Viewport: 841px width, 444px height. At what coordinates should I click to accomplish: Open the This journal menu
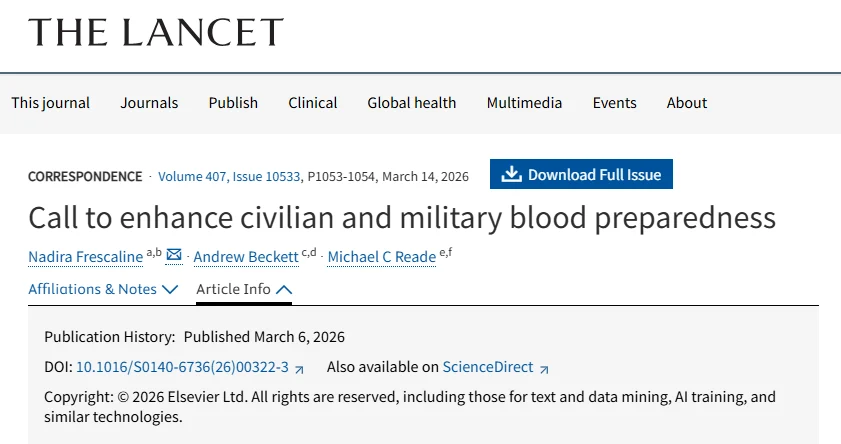click(50, 103)
